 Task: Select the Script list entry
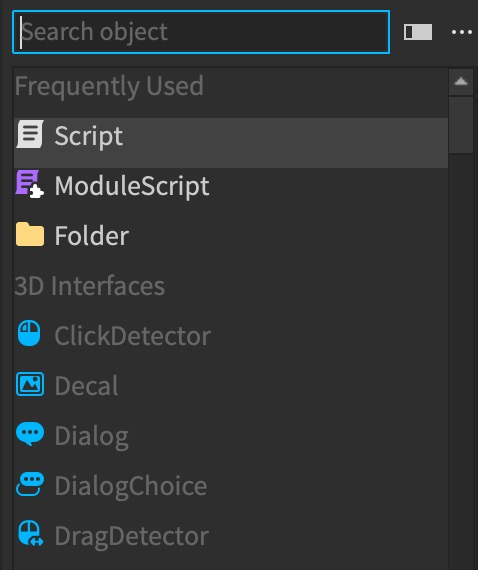[231, 142]
